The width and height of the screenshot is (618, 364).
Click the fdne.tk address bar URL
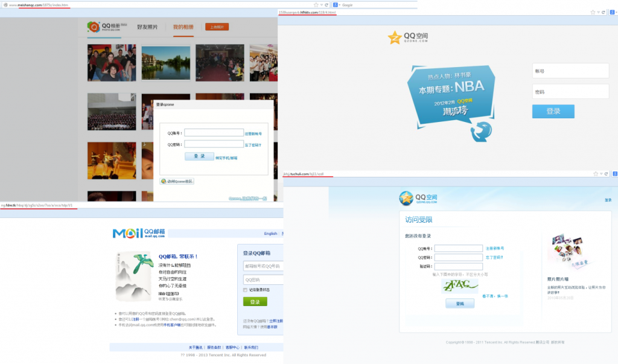click(x=37, y=205)
